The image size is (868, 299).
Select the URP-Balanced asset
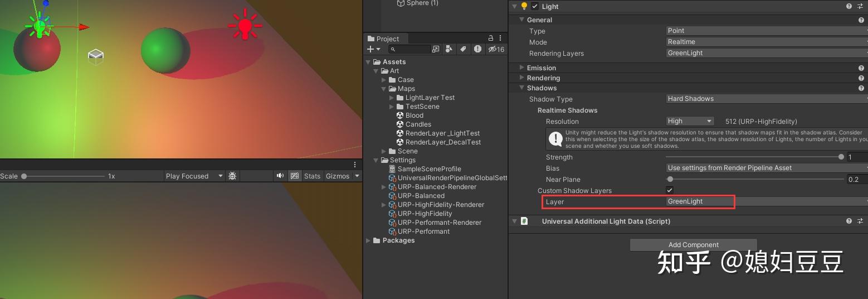pyautogui.click(x=416, y=196)
